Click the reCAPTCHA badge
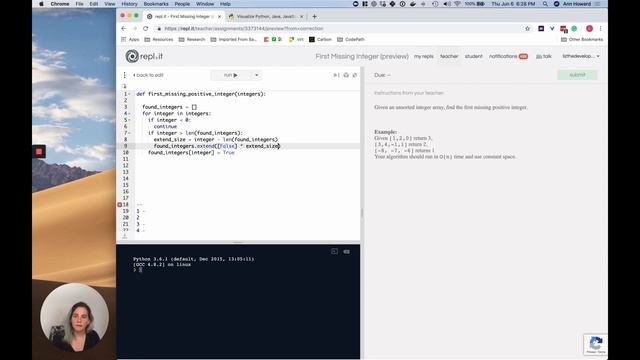This screenshot has width=640, height=360. click(596, 344)
